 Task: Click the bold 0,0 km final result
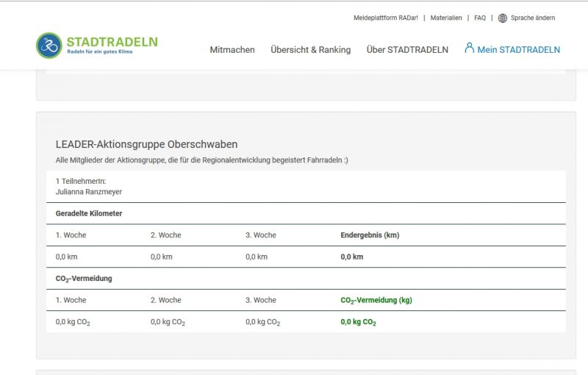click(x=352, y=257)
